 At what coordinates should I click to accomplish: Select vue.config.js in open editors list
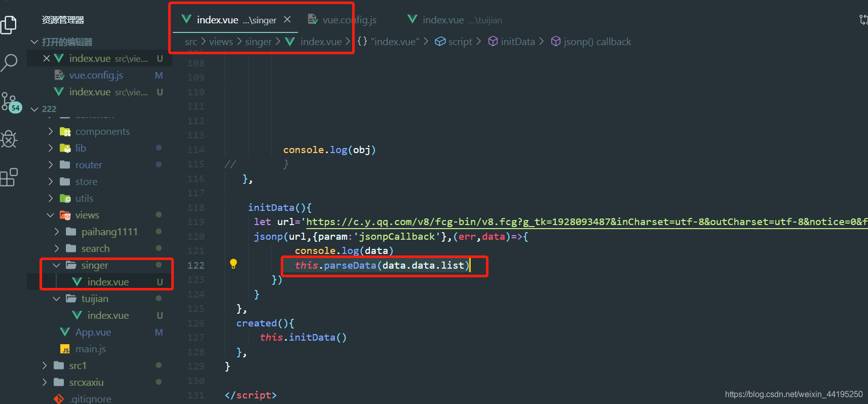pos(96,75)
